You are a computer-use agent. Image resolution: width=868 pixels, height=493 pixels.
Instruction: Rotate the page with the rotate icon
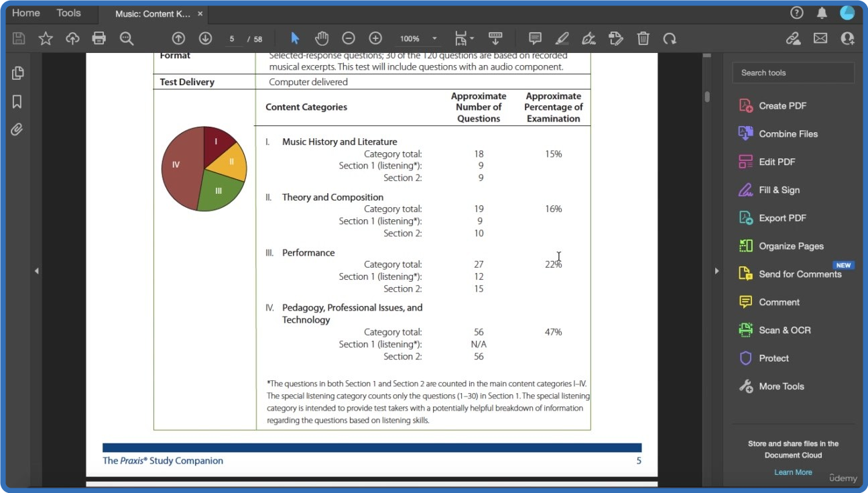click(x=670, y=38)
